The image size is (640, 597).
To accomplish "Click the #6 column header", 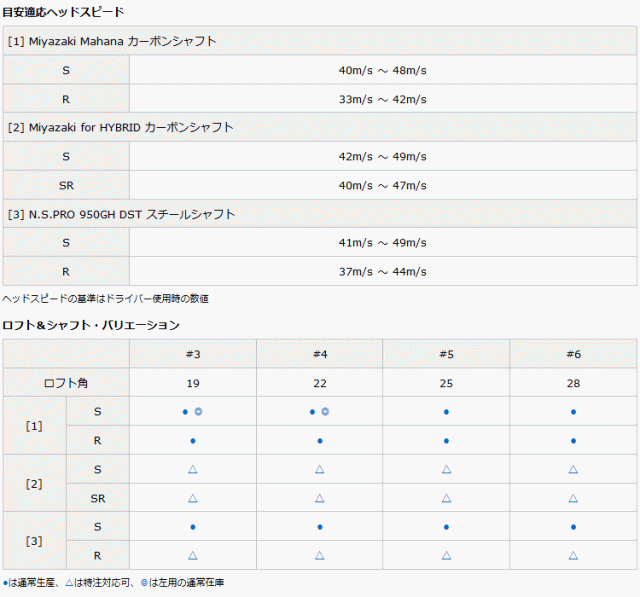I will (x=573, y=354).
